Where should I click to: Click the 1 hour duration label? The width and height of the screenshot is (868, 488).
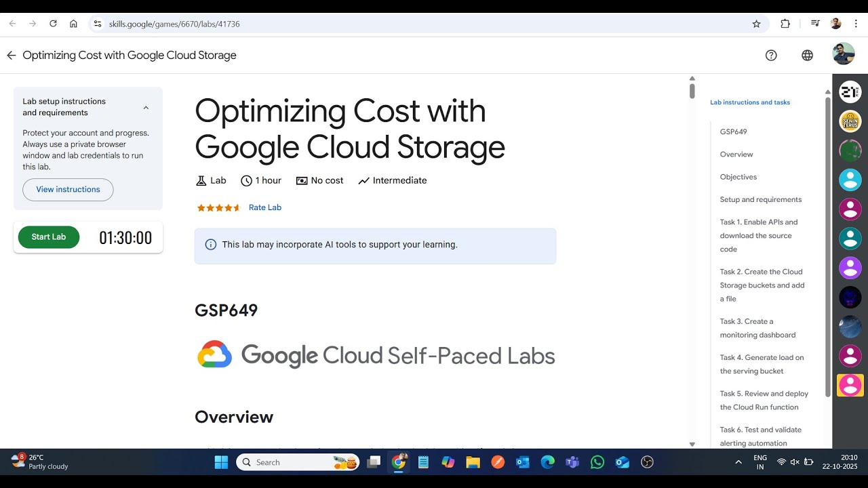[x=261, y=180]
